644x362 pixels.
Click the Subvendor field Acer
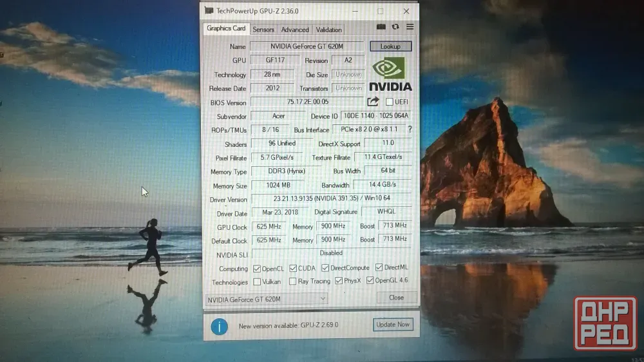(x=278, y=117)
